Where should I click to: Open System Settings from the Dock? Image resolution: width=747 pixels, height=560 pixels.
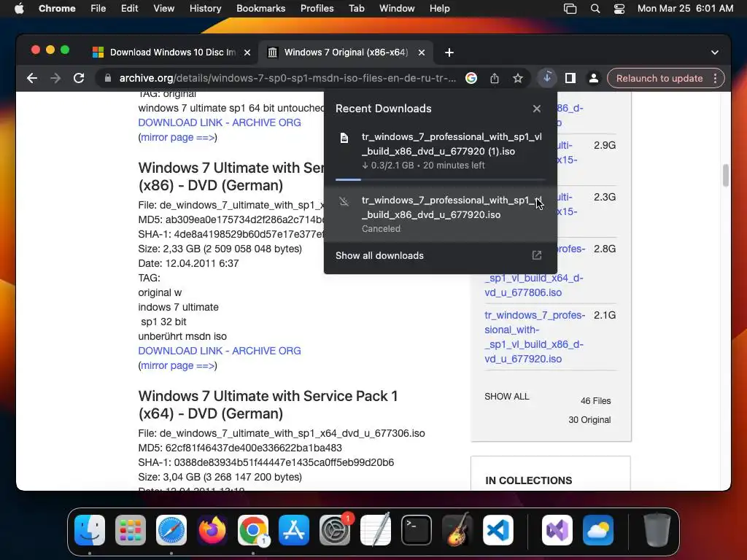(334, 530)
